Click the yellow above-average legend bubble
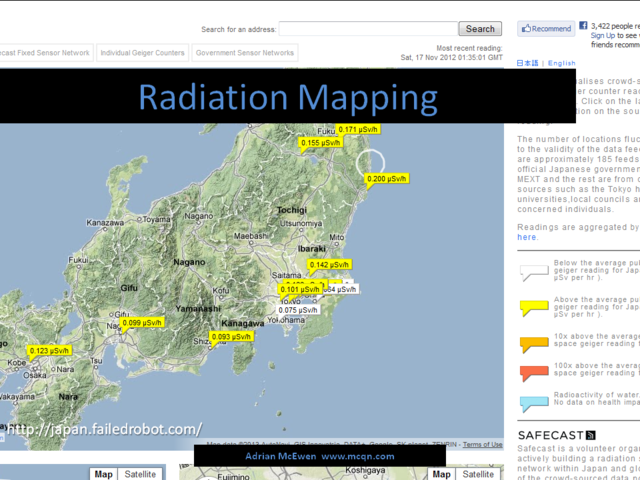Screen dimensions: 640x480 [x=534, y=308]
